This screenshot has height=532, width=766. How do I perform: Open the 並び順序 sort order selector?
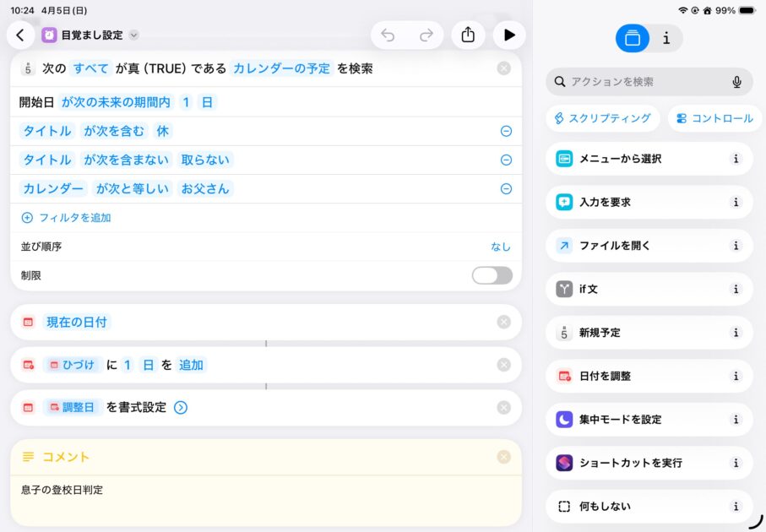click(x=501, y=247)
